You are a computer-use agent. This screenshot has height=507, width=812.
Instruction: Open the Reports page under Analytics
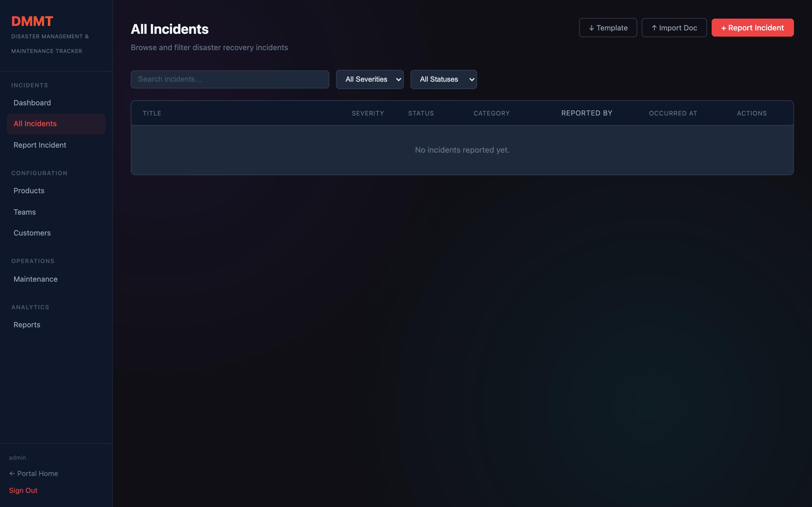pyautogui.click(x=27, y=324)
